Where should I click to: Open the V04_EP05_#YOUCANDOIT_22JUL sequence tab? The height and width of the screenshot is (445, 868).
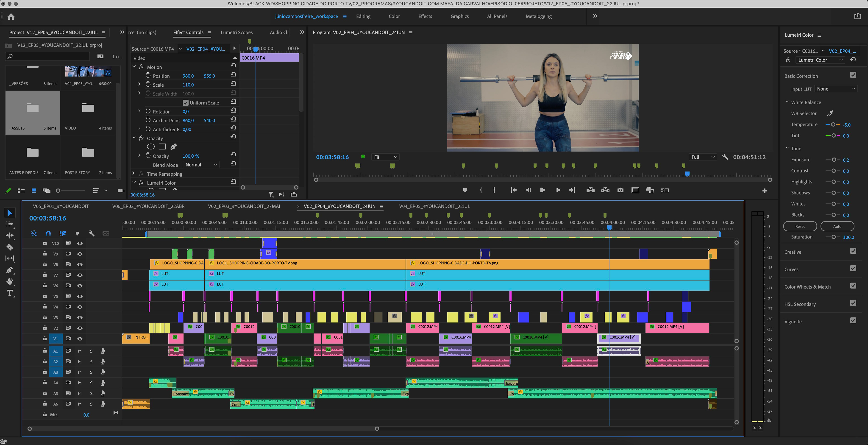(435, 206)
